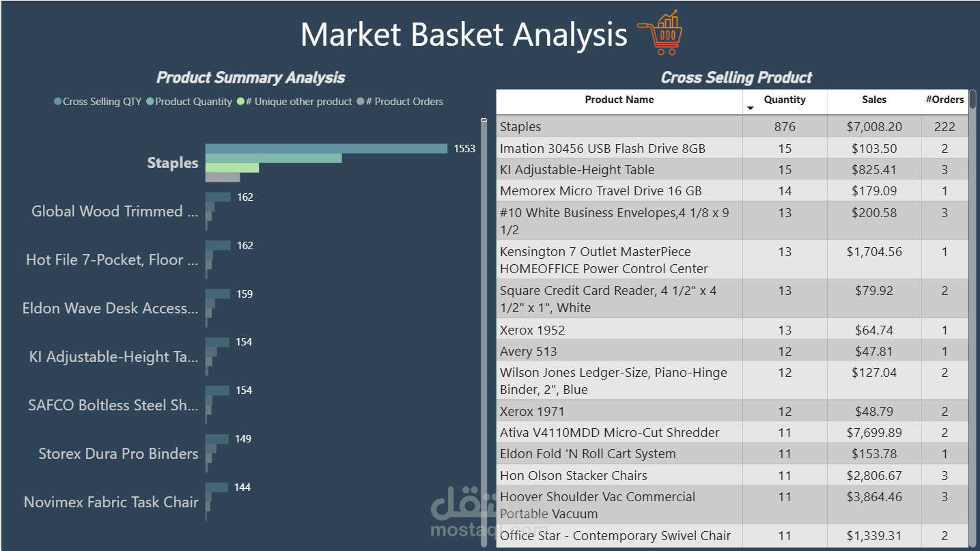980x551 pixels.
Task: Sort the table by Product Name header
Action: pos(619,100)
